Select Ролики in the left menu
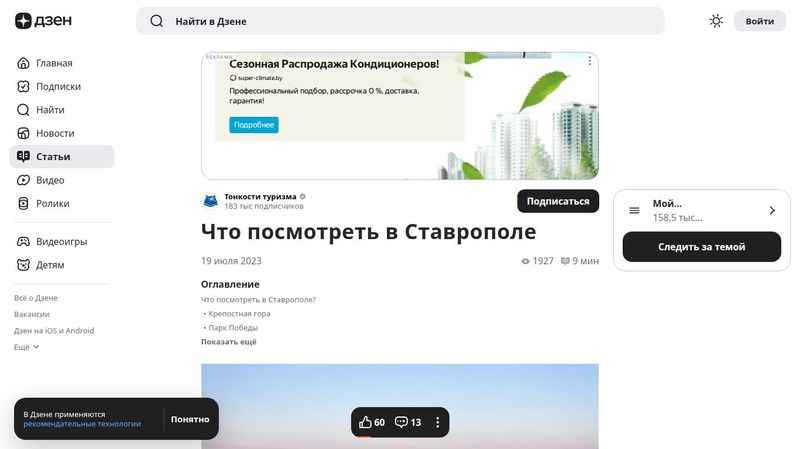Image resolution: width=800 pixels, height=449 pixels. 53,203
